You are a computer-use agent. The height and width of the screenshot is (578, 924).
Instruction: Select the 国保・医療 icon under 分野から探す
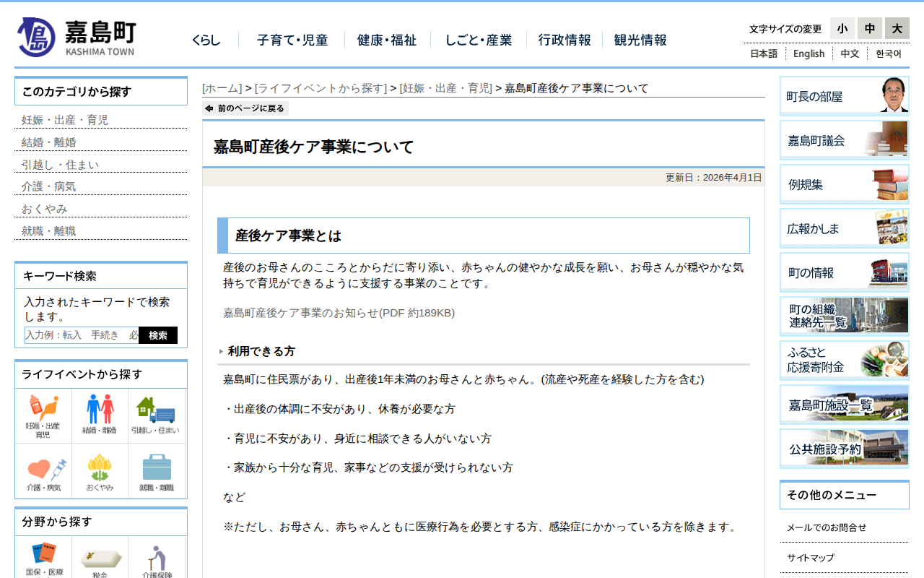[43, 560]
